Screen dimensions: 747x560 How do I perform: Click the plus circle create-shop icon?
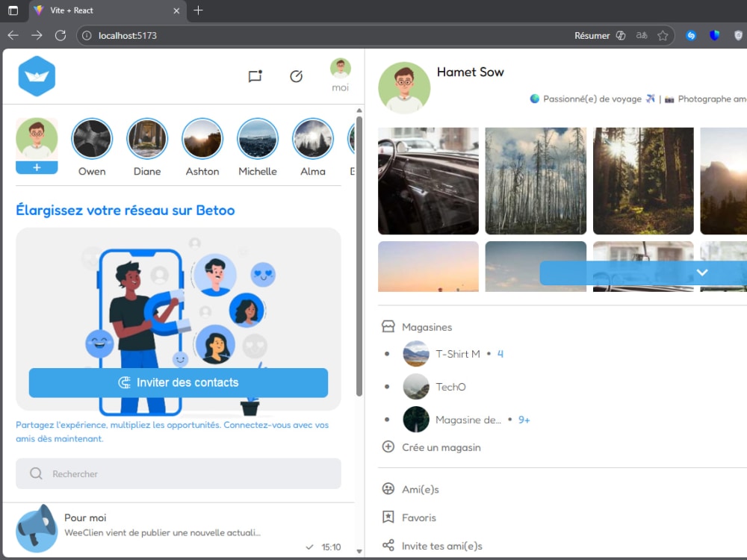pyautogui.click(x=388, y=447)
